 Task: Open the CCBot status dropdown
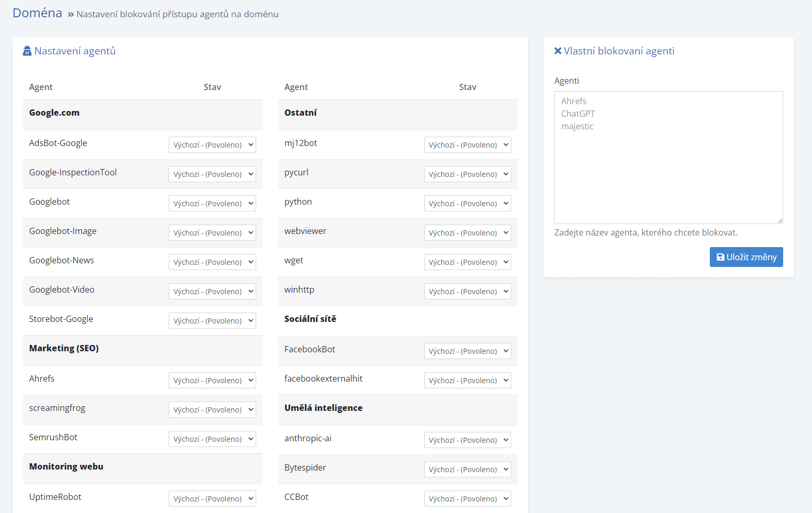(467, 499)
